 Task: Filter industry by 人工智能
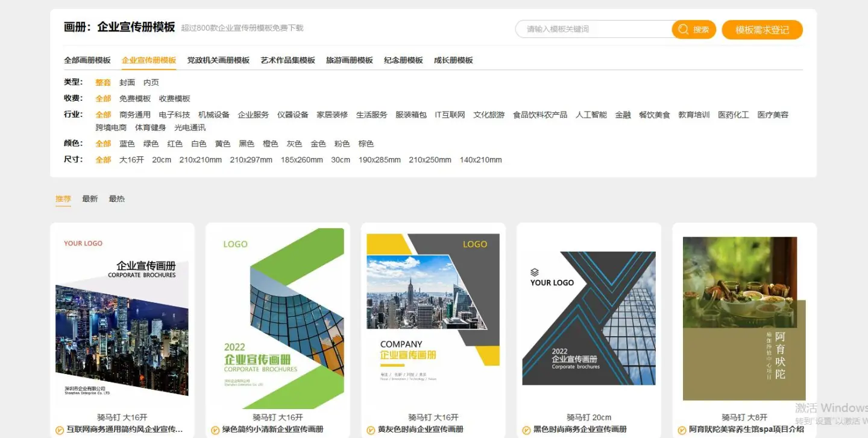click(x=591, y=115)
